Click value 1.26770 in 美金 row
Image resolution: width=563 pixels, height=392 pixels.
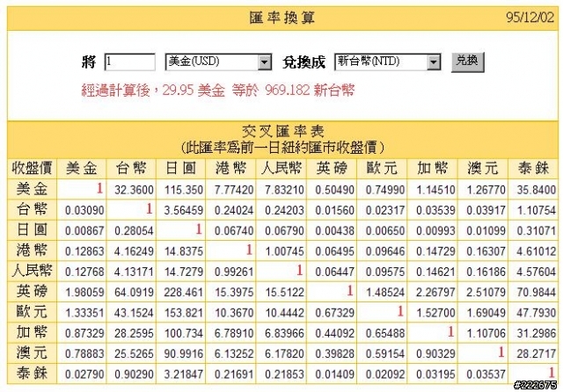point(486,190)
